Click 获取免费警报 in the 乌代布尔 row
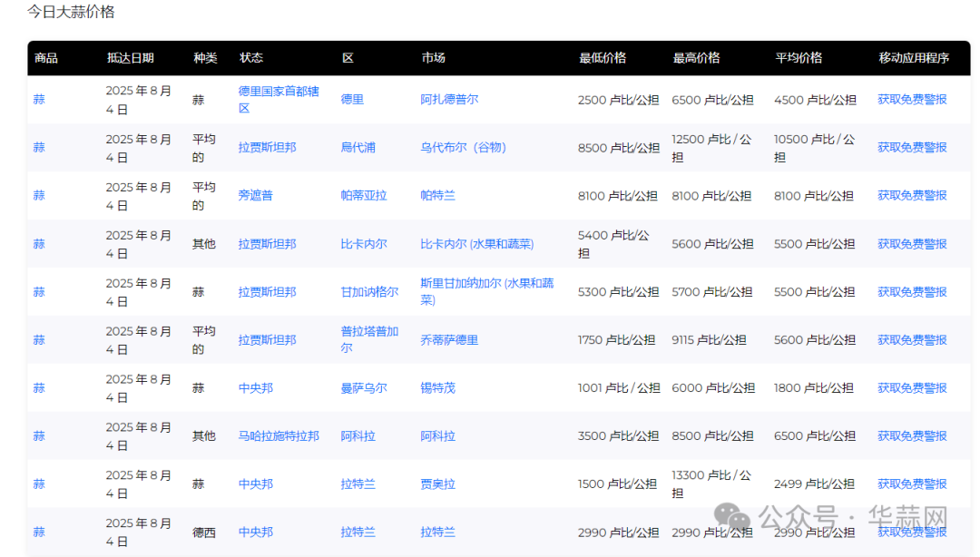Image resolution: width=980 pixels, height=557 pixels. pyautogui.click(x=912, y=148)
